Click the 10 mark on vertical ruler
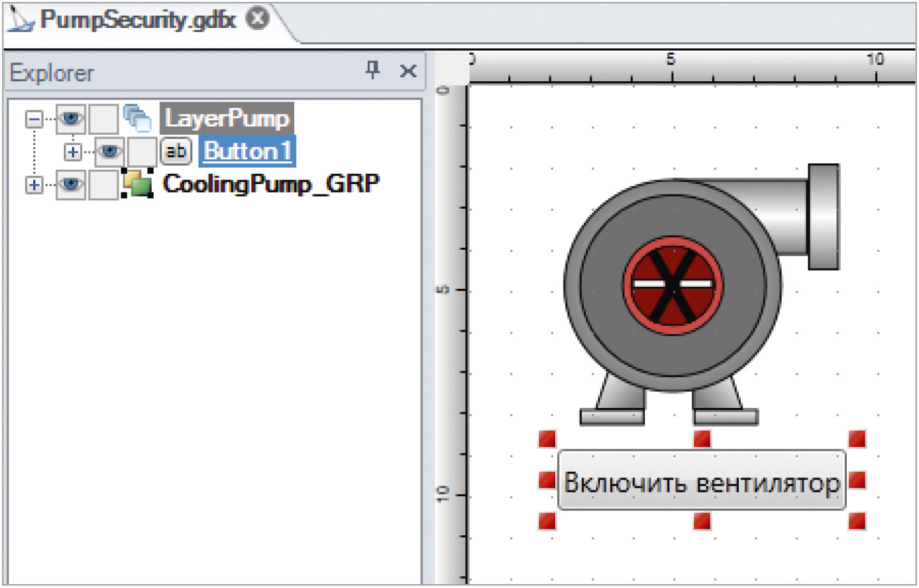The width and height of the screenshot is (919, 588). click(443, 494)
